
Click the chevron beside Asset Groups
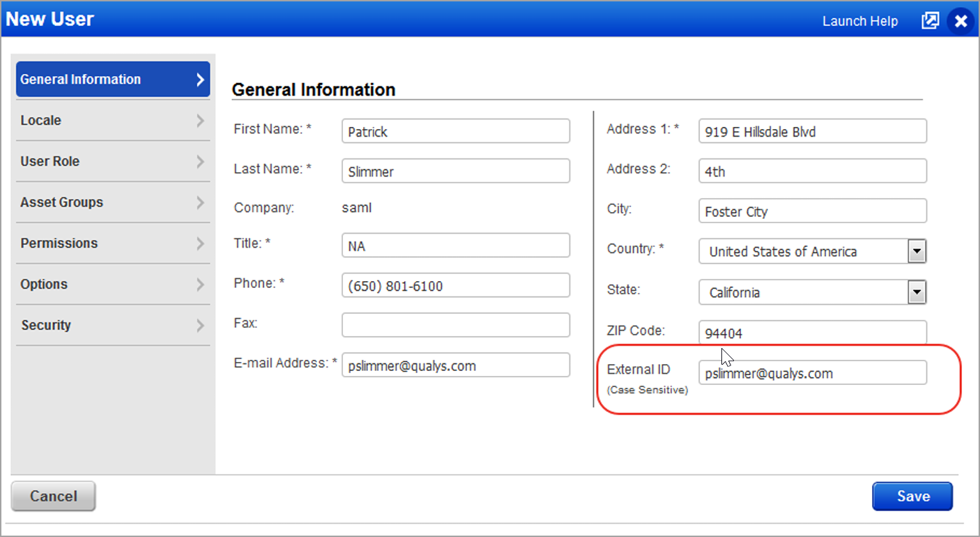click(201, 202)
